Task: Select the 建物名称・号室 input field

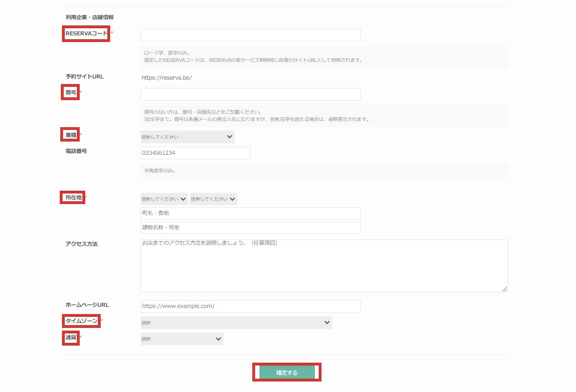Action: [x=250, y=228]
